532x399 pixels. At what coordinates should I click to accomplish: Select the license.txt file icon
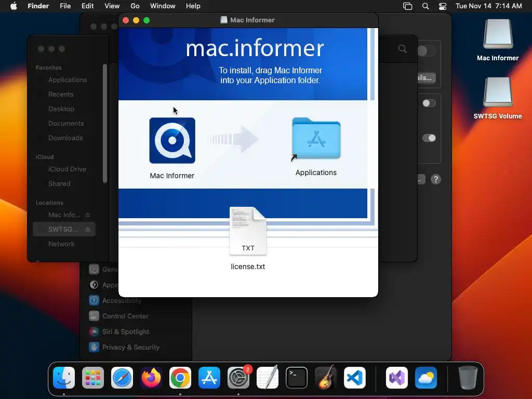pos(248,231)
